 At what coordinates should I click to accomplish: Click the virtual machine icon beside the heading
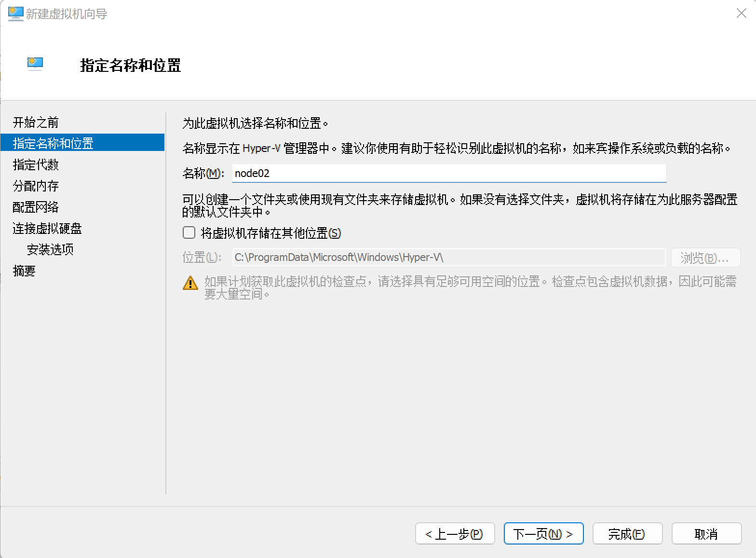pos(35,64)
